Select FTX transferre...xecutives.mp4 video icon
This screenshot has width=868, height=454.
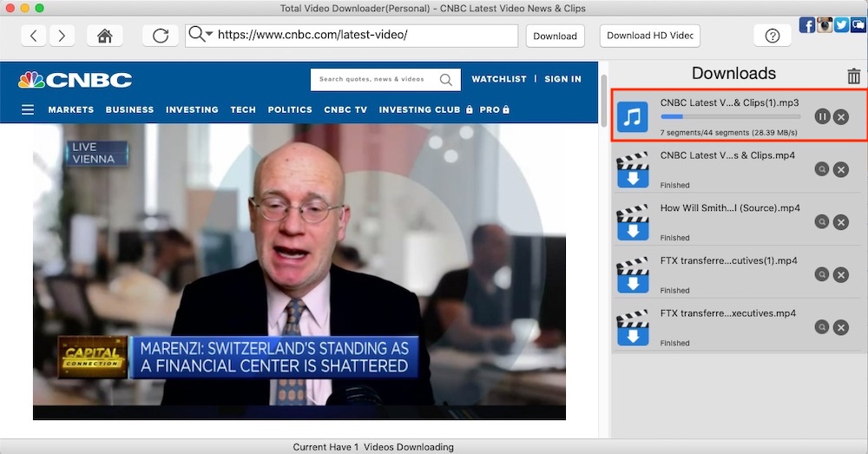(x=632, y=328)
